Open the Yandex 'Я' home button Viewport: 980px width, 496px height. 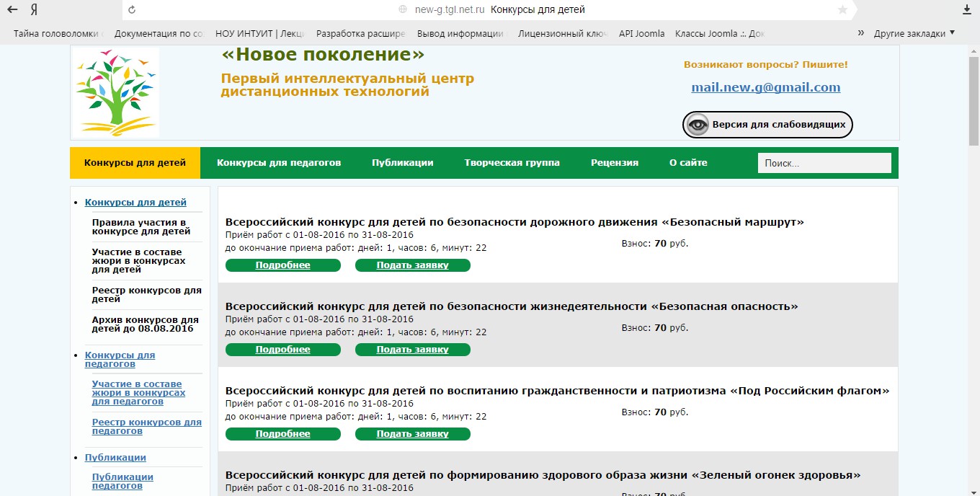pos(35,10)
